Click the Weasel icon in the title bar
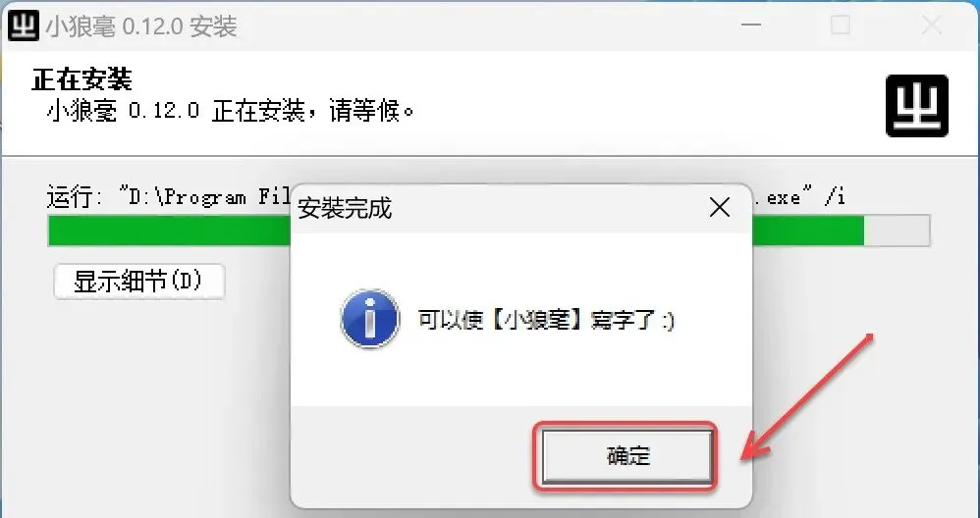 point(24,26)
